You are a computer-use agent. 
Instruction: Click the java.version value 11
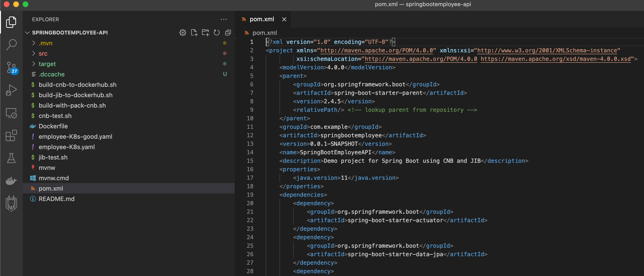coord(344,178)
